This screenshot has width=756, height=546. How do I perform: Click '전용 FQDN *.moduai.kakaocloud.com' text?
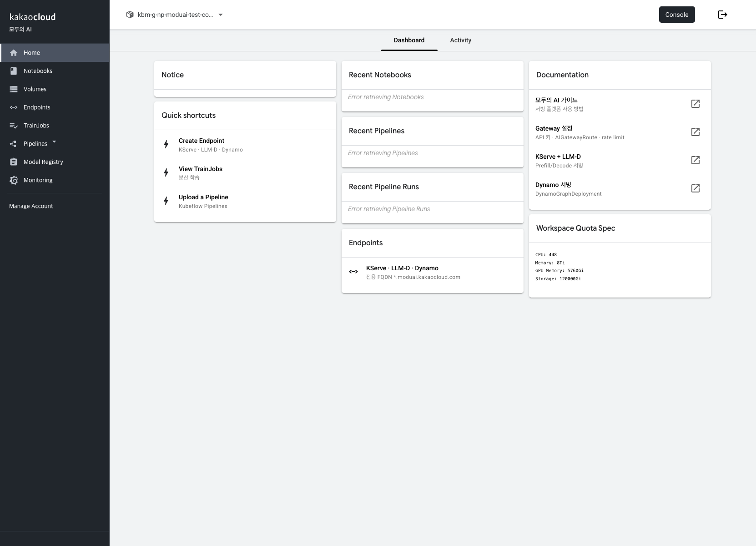tap(413, 277)
